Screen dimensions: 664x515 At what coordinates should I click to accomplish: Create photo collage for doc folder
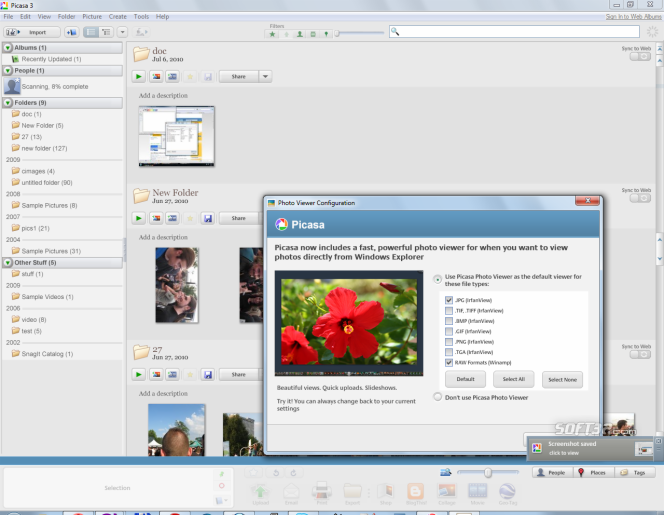click(156, 77)
